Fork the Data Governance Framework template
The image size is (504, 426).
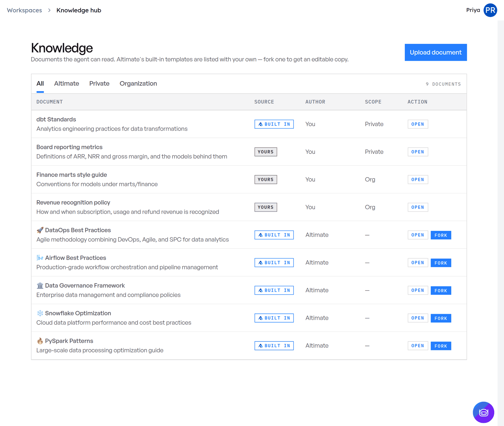tap(441, 291)
